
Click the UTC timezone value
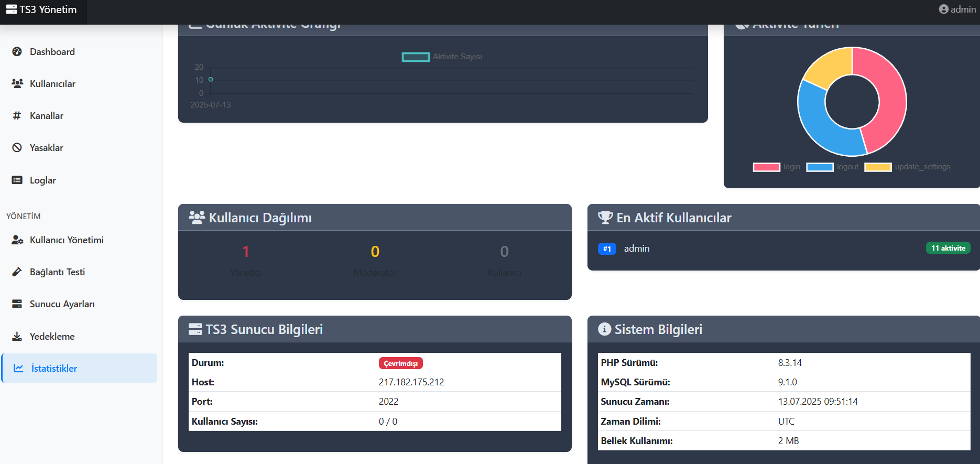pos(786,422)
